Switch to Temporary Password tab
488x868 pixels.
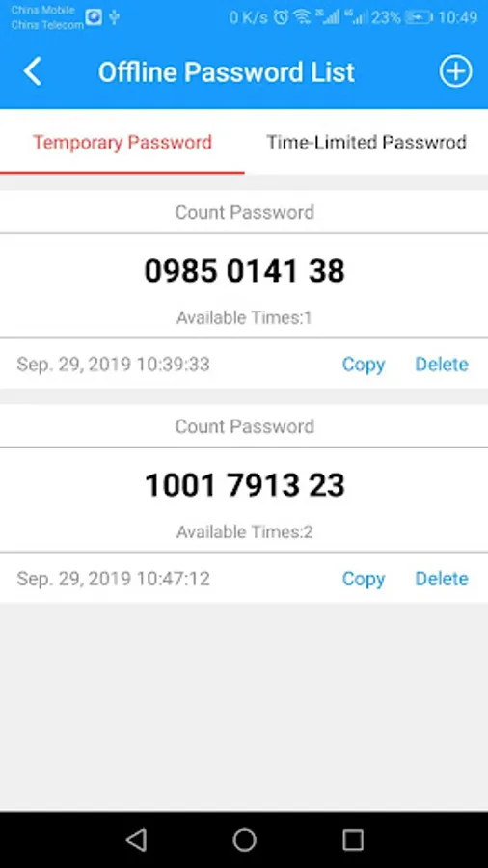(x=122, y=143)
